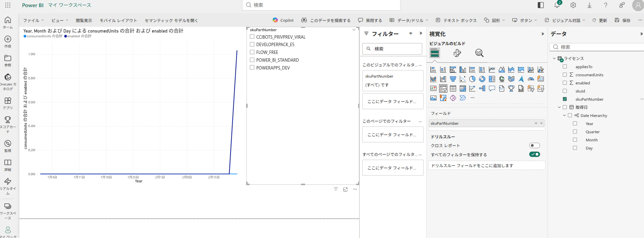Open the OneLake catalog from sidebar
Screen dimensions: 644x238
tap(8, 82)
